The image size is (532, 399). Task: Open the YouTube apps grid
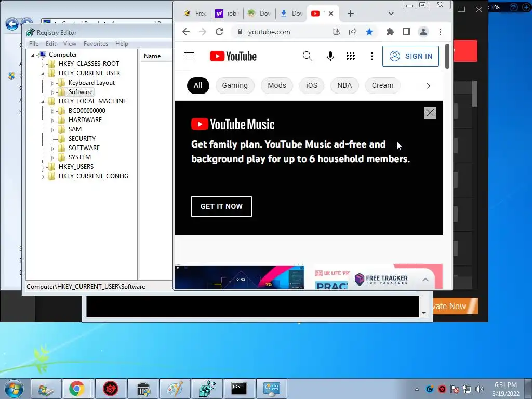click(x=351, y=56)
